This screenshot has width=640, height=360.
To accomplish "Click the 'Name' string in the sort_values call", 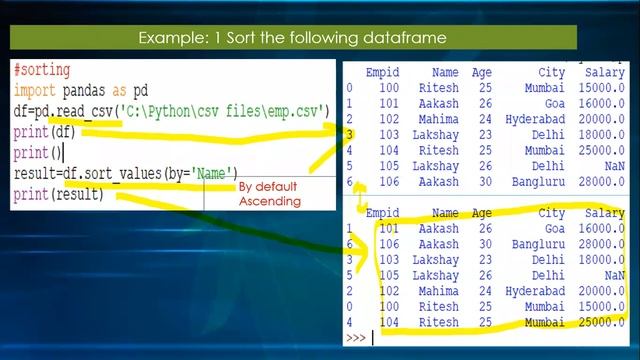I will [211, 173].
